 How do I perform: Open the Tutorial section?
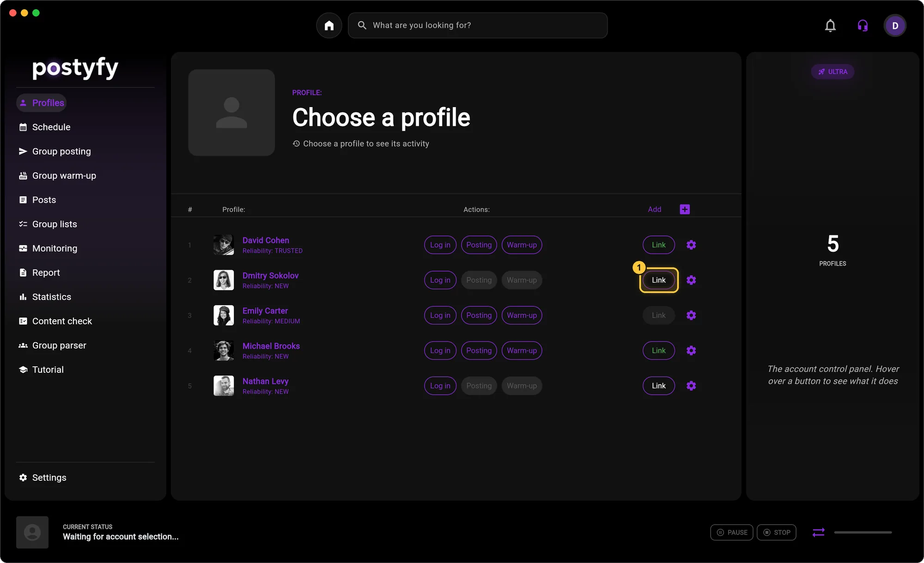(41, 369)
